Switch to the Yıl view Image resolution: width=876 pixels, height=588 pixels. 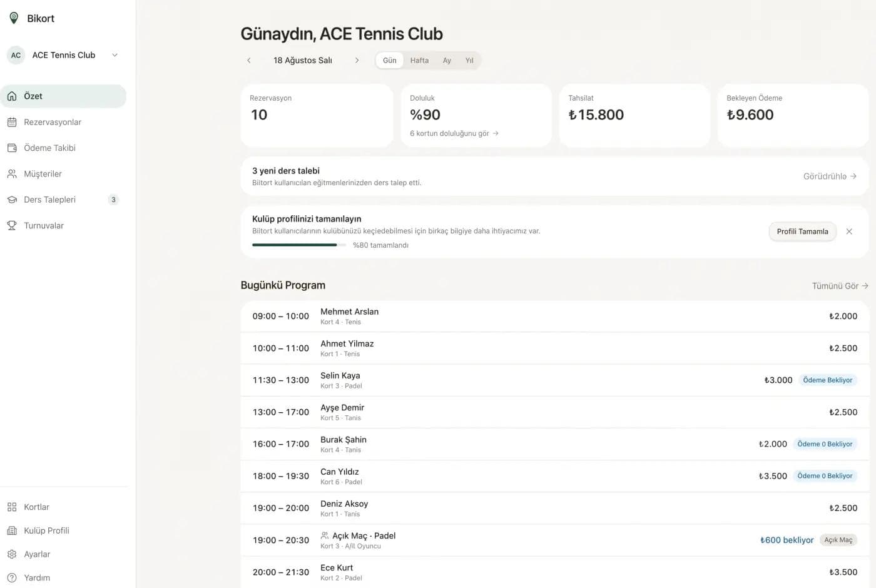coord(469,61)
